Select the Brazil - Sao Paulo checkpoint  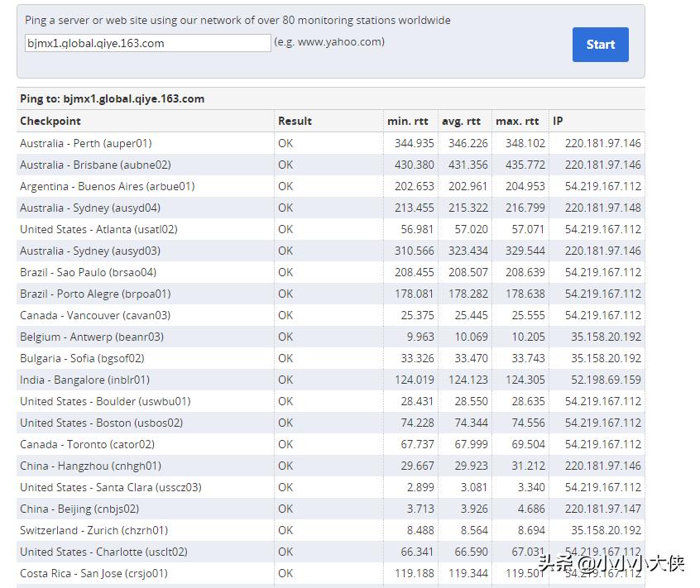89,272
